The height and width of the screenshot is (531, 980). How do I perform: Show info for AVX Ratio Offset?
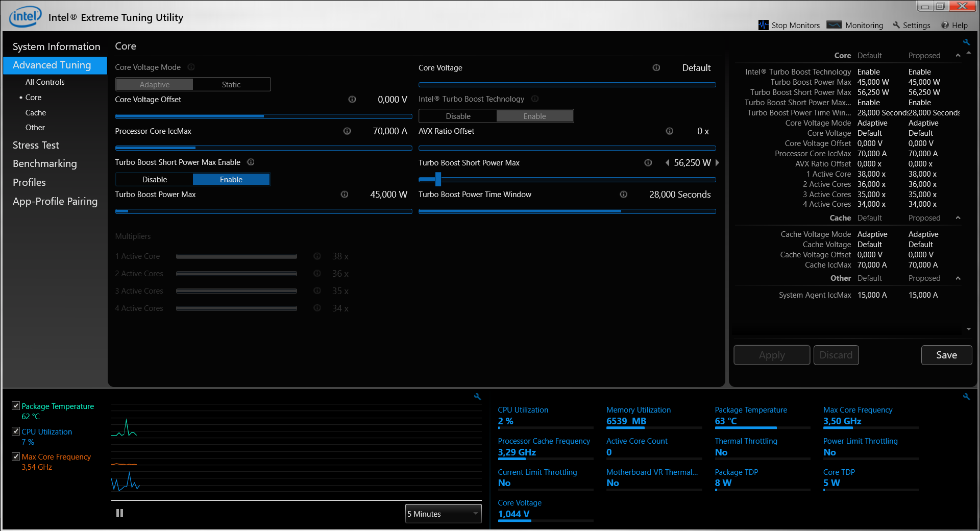pos(670,131)
